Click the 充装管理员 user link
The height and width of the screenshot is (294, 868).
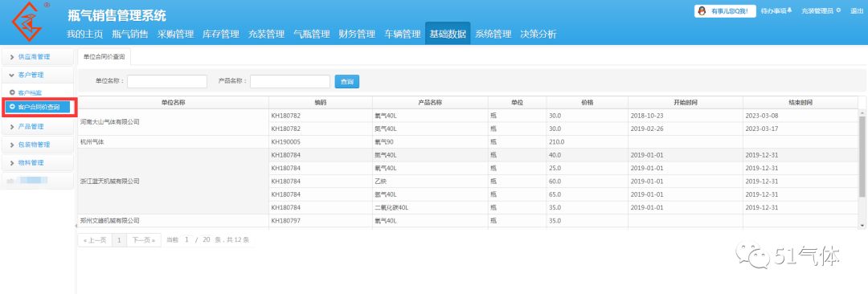pos(817,11)
